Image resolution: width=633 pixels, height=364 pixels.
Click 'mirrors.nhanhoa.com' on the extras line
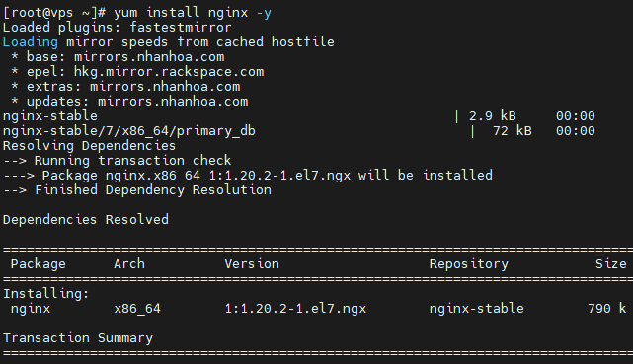click(165, 86)
